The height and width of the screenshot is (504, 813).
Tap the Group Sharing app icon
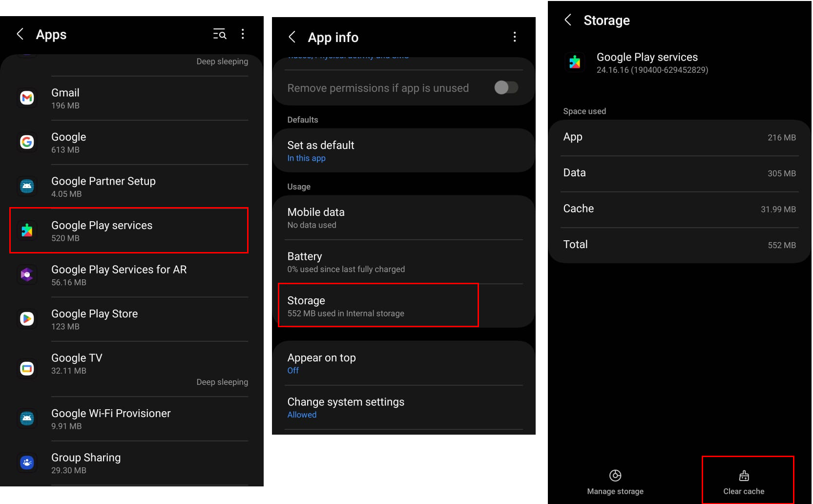(27, 462)
